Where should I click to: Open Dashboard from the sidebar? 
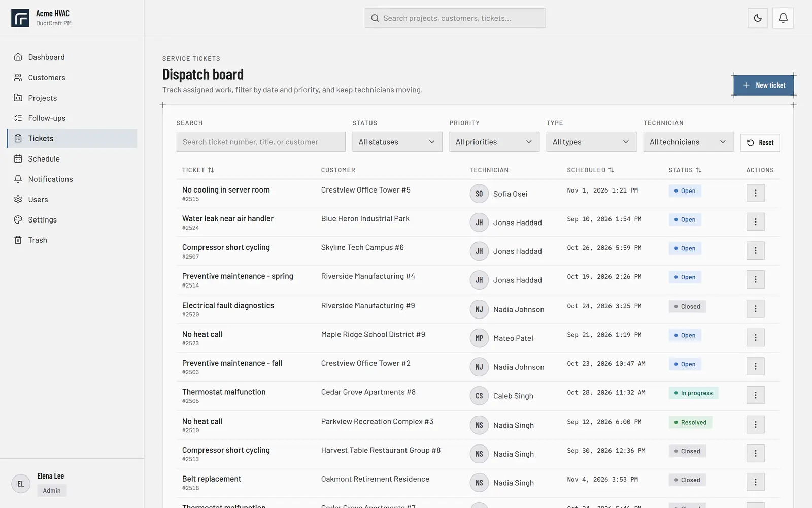coord(72,57)
